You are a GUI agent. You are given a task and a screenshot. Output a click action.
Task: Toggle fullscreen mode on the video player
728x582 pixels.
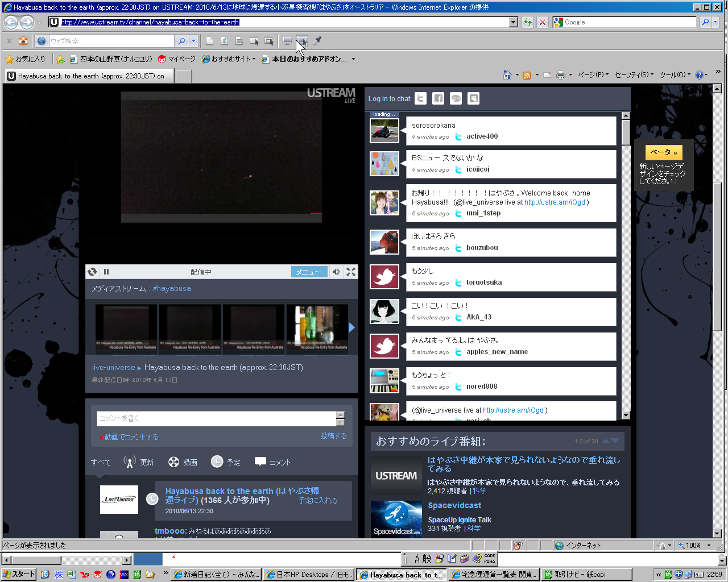click(x=351, y=272)
